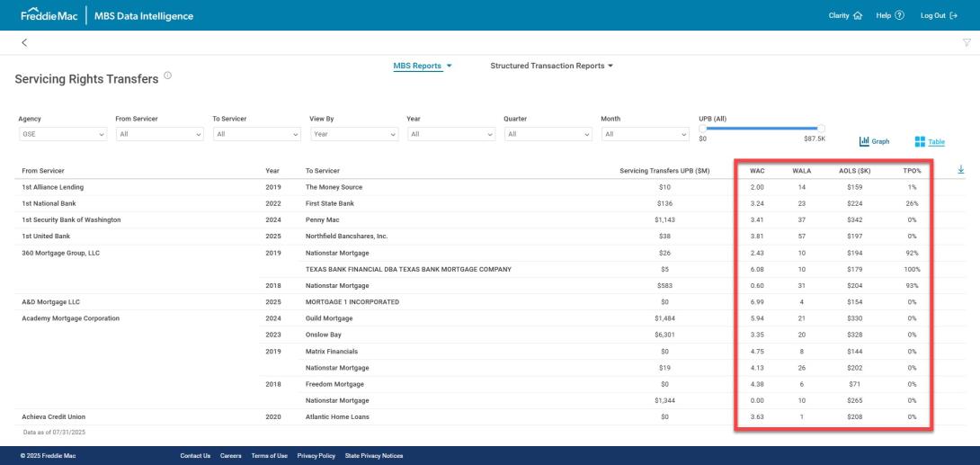
Task: Click the UPB slider track
Action: tap(762, 128)
